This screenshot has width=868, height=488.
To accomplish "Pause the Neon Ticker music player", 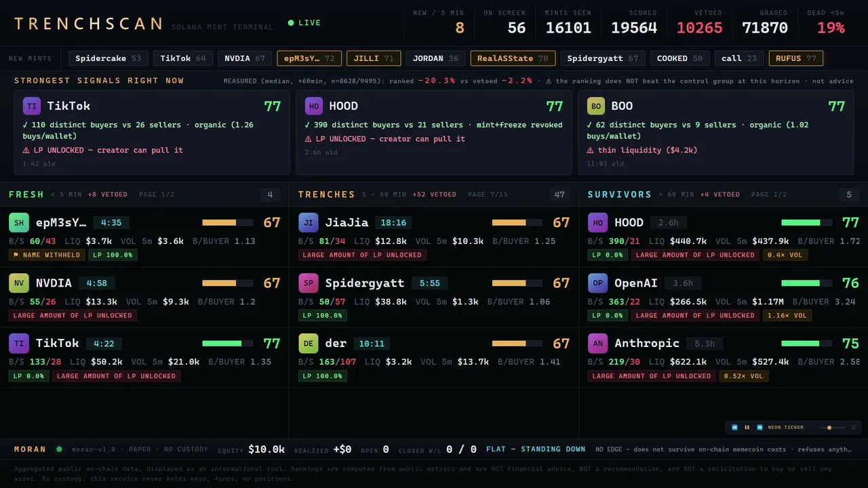I will pyautogui.click(x=747, y=428).
